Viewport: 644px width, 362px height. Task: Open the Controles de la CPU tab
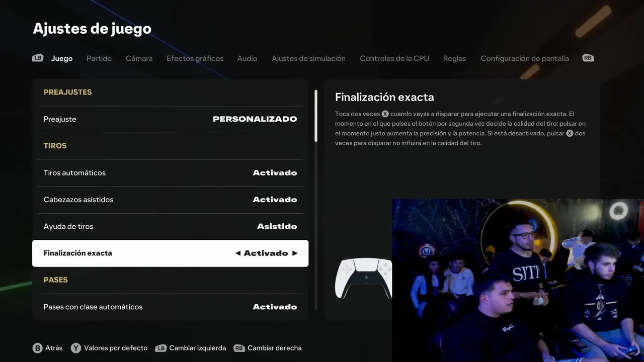tap(394, 58)
